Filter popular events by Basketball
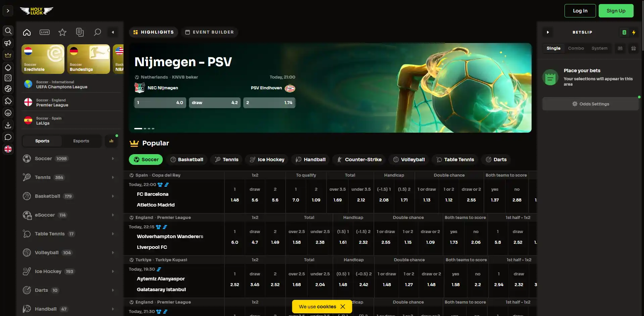 pyautogui.click(x=187, y=160)
